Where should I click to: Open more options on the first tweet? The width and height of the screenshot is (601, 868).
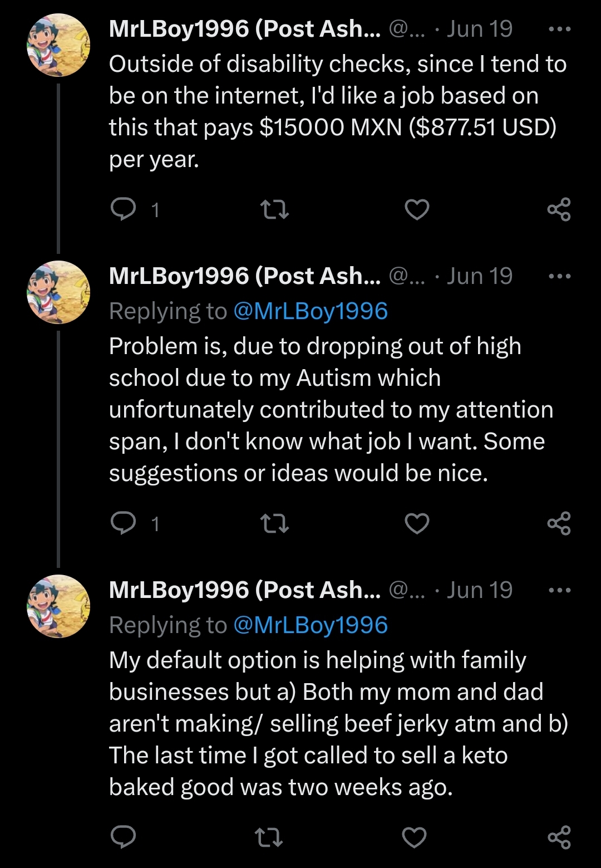click(x=559, y=30)
